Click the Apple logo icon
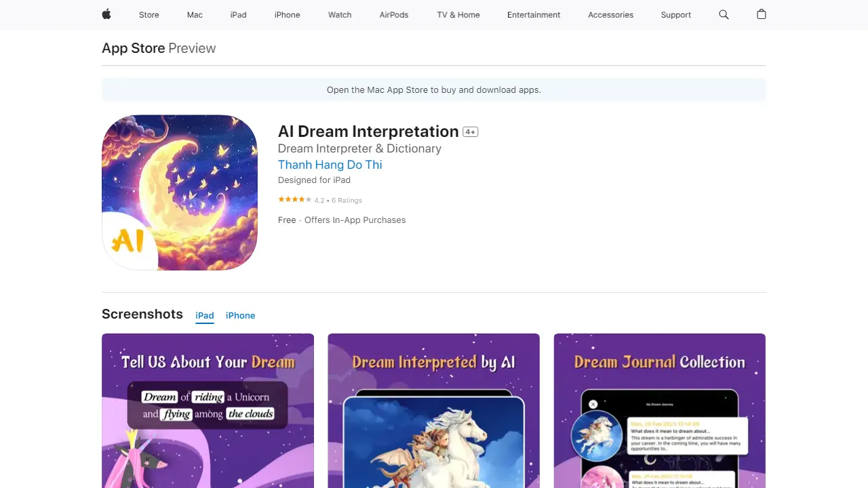868x488 pixels. tap(106, 14)
